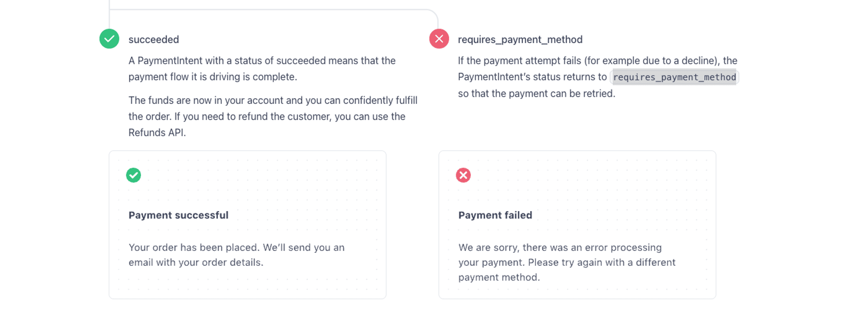Click green check icon in Payment successful card
868x327 pixels.
tap(134, 175)
